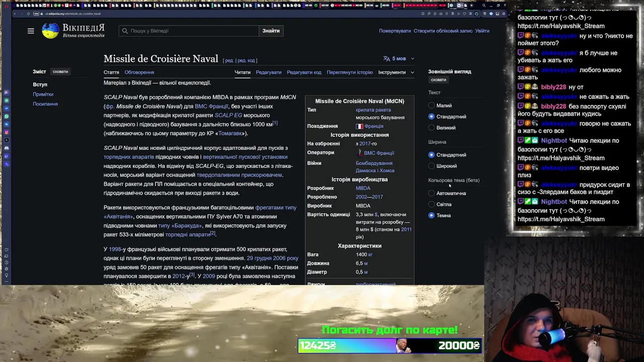Click the Opera logo menu button
This screenshot has width=644, height=362.
pyautogui.click(x=6, y=6)
